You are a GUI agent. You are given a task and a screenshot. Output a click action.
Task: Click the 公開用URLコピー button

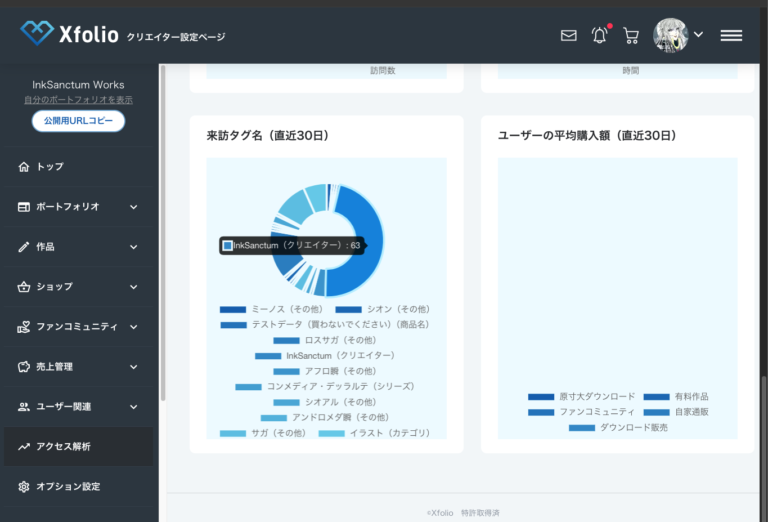(x=78, y=121)
